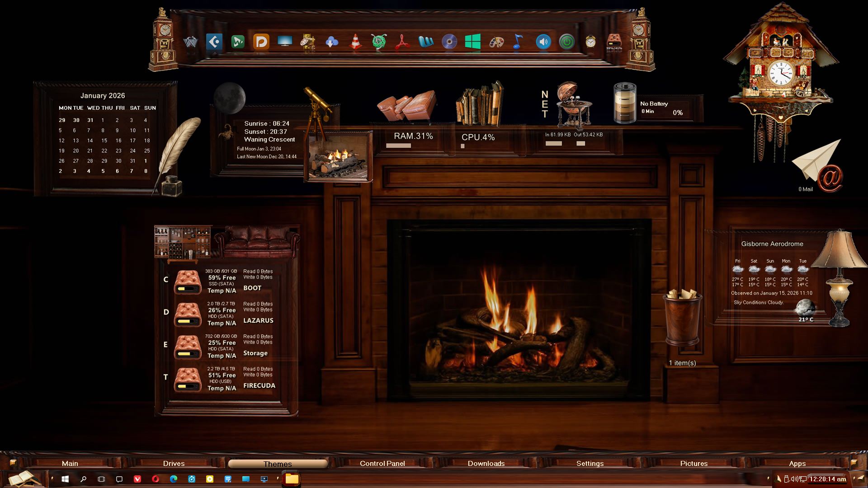
Task: Switch to the Drives tab
Action: 174,464
